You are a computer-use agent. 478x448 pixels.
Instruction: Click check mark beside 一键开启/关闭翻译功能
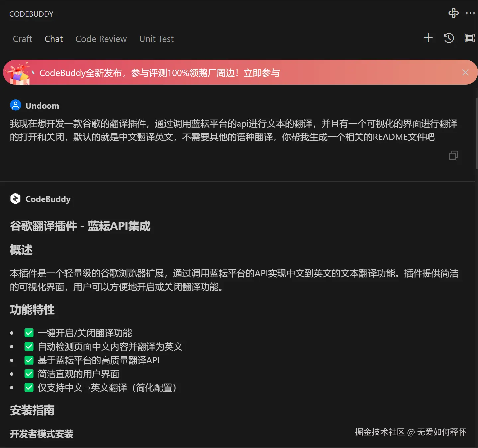[x=29, y=333]
